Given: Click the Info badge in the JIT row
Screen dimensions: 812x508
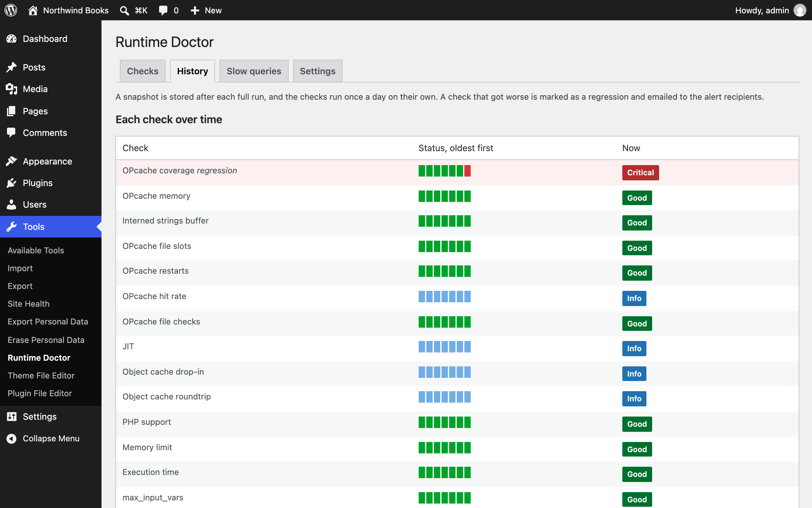Looking at the screenshot, I should [634, 348].
